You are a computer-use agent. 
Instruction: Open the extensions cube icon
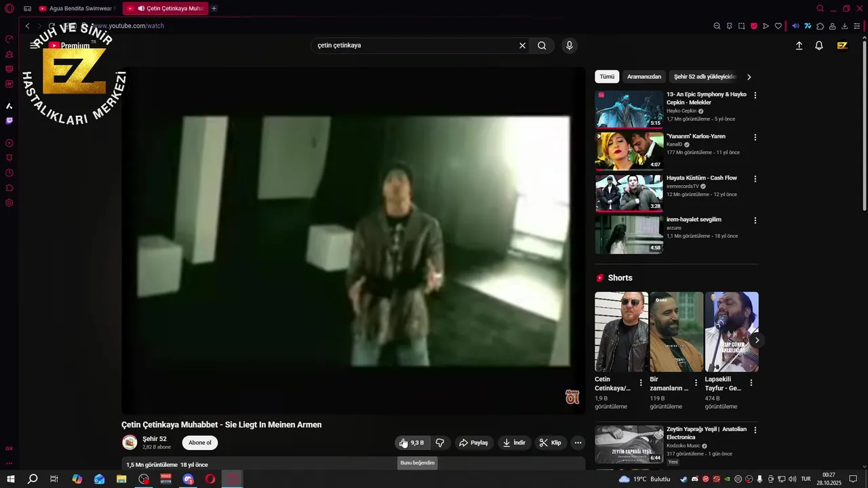tap(820, 26)
